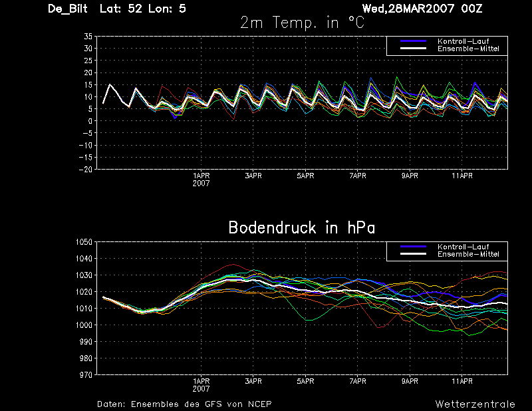Click the Wetterzentrale credit text
Viewport: 532px width, 411px height.
click(x=475, y=404)
